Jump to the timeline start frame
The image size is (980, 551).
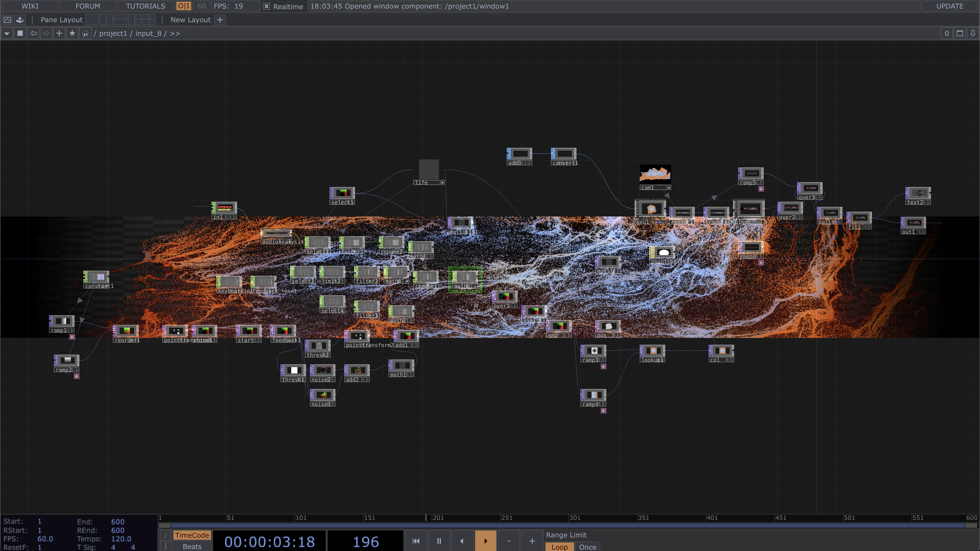pos(416,541)
